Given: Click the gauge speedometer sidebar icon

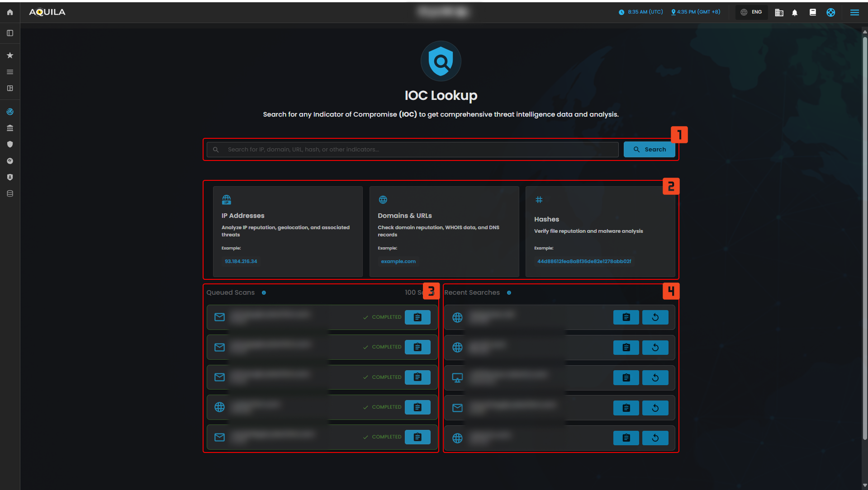Looking at the screenshot, I should tap(10, 161).
